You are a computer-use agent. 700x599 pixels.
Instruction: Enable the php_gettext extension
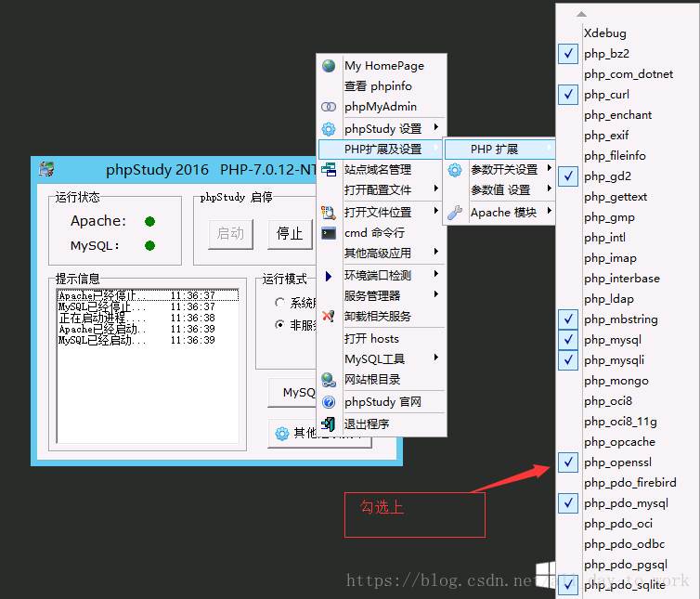click(616, 197)
